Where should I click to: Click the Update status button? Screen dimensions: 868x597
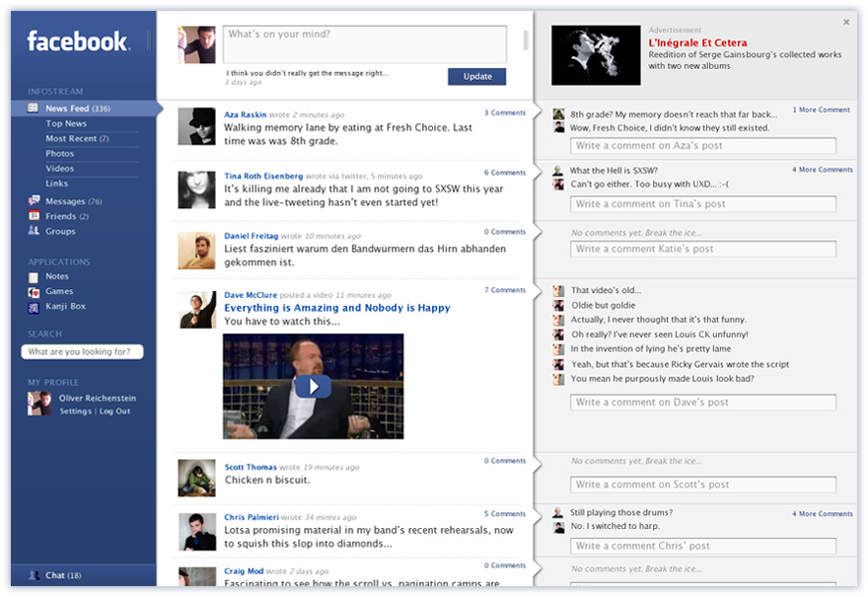click(476, 76)
